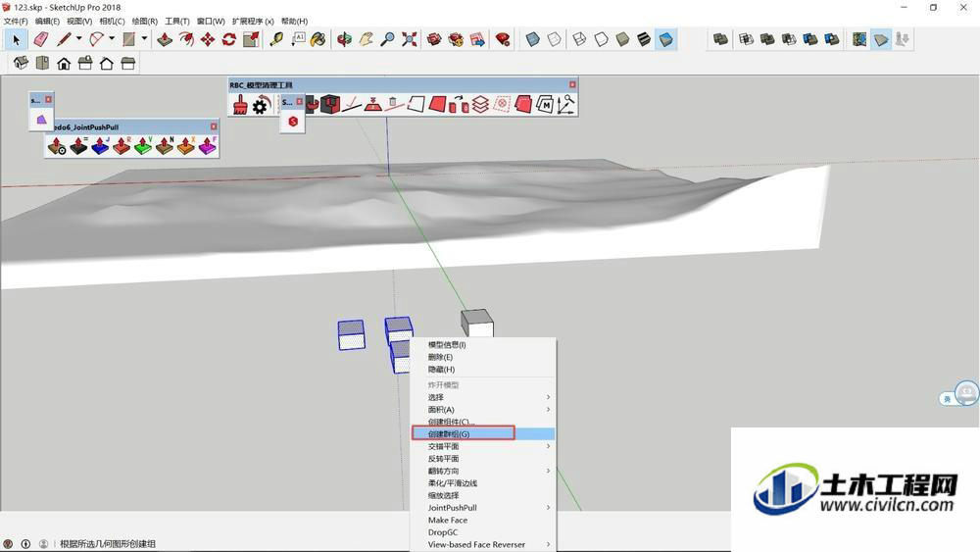Image resolution: width=980 pixels, height=552 pixels.
Task: Choose DropGC in context menu
Action: [x=482, y=532]
